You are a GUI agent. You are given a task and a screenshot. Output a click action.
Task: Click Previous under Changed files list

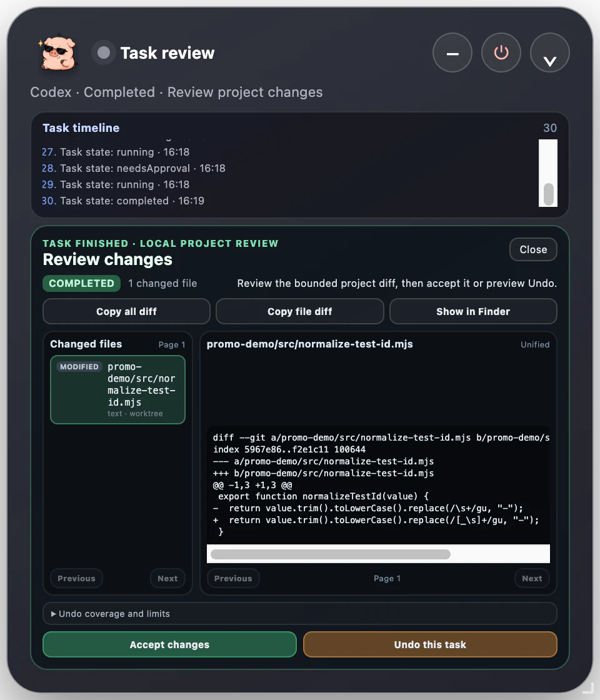click(x=76, y=578)
